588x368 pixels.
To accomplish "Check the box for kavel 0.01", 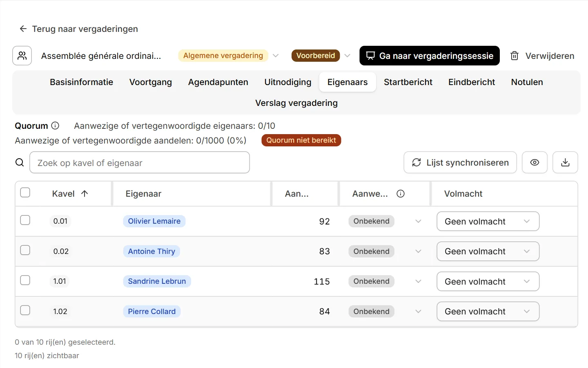I will (25, 220).
